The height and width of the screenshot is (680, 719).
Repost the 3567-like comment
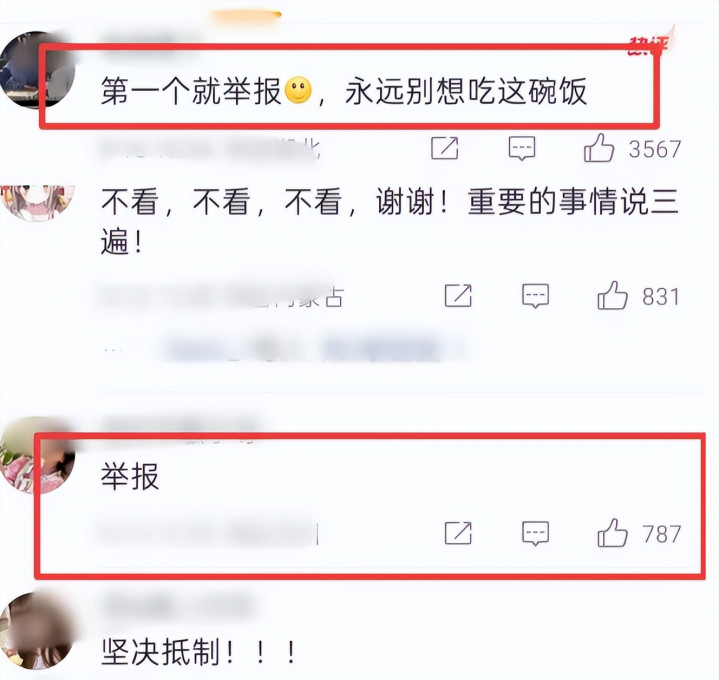[x=444, y=149]
